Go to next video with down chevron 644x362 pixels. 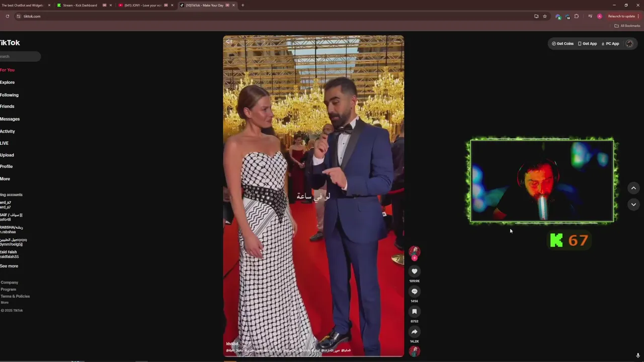(633, 204)
